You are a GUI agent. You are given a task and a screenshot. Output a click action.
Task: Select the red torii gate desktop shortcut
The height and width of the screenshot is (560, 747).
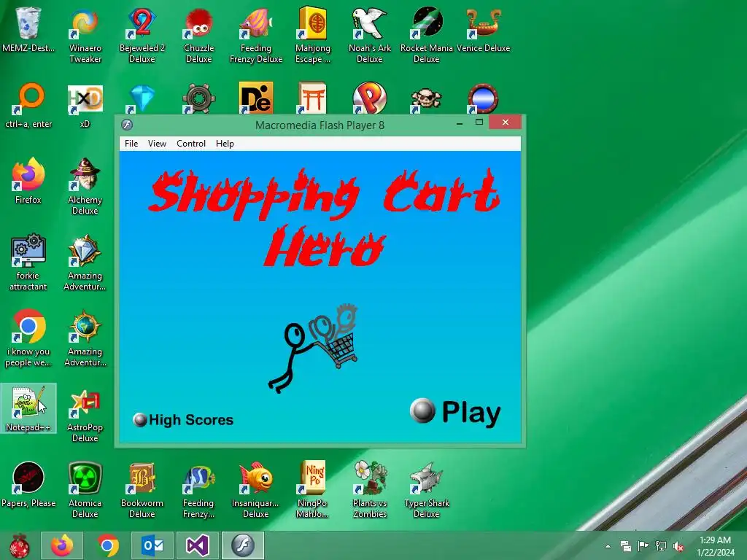[312, 98]
